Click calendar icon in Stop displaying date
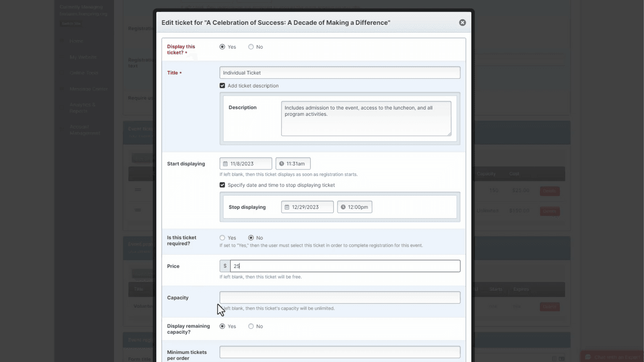The width and height of the screenshot is (644, 362). pyautogui.click(x=287, y=207)
